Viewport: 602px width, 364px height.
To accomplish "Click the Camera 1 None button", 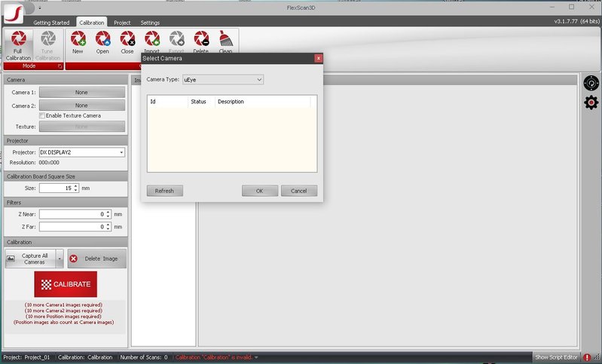I will (x=81, y=92).
